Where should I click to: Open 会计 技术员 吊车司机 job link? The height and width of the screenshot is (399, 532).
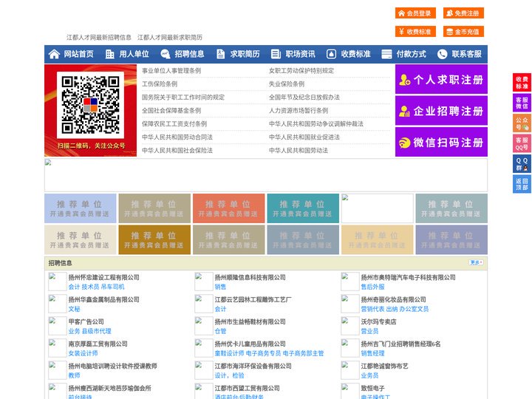point(96,287)
